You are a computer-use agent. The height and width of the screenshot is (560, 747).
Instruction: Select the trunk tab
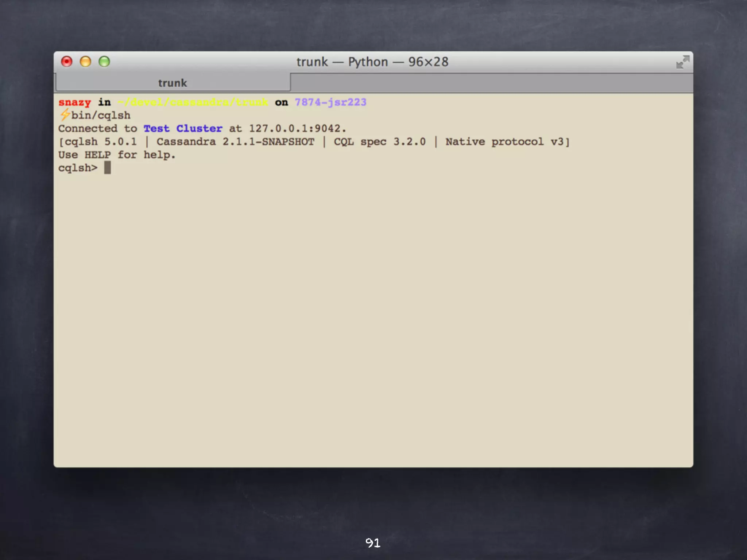click(x=173, y=83)
